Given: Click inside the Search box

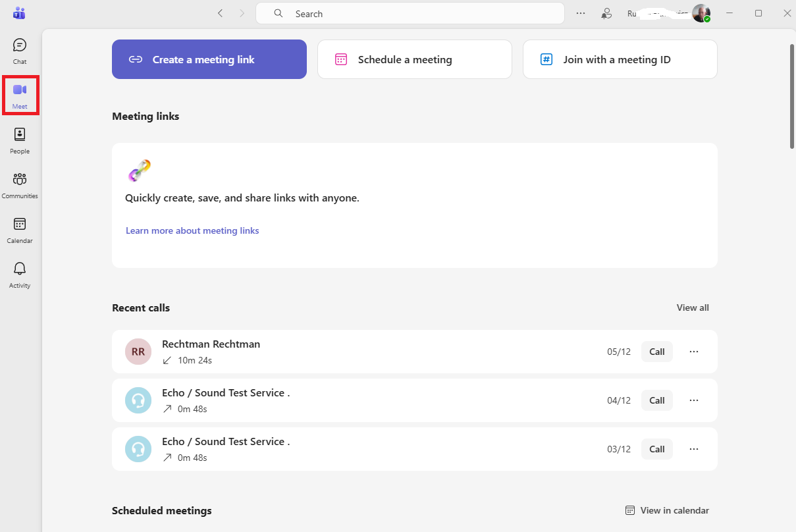Looking at the screenshot, I should pos(410,13).
